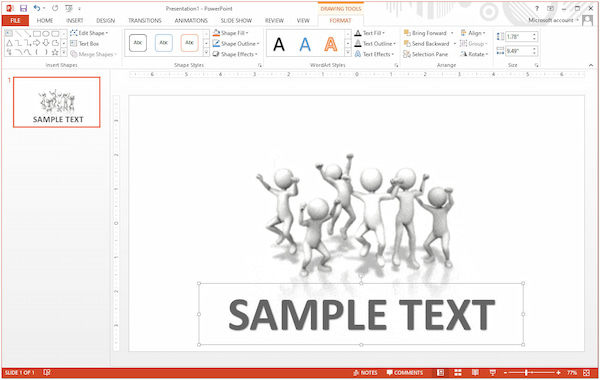This screenshot has height=380, width=600.
Task: Open the Microsoft account menu
Action: pos(553,20)
